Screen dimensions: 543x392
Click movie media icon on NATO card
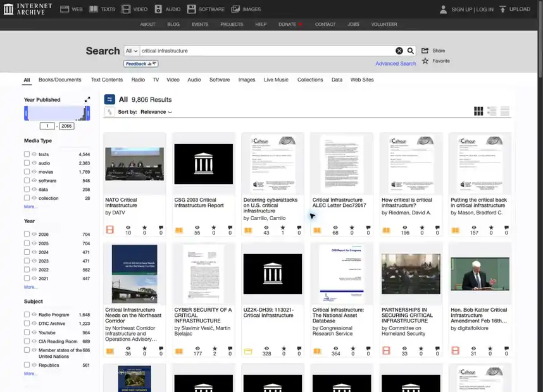point(109,230)
